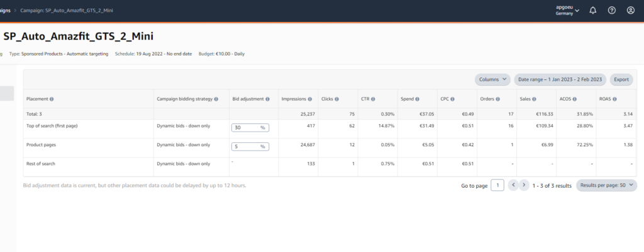This screenshot has width=644, height=252.
Task: Open the Columns dropdown
Action: click(x=492, y=79)
